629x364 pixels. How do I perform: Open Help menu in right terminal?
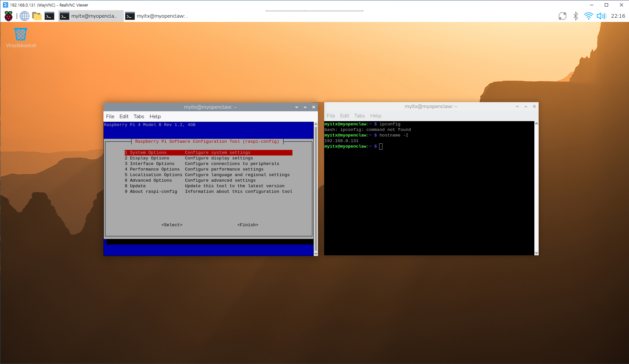[376, 116]
